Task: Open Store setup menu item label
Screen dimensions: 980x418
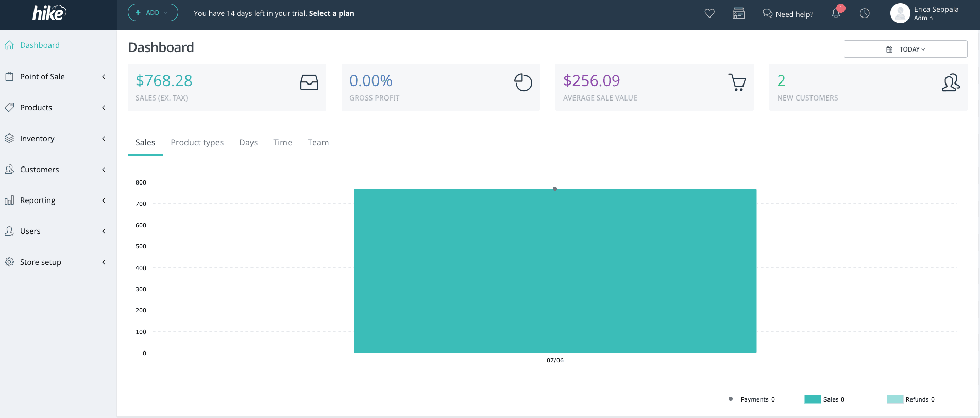Action: click(41, 262)
